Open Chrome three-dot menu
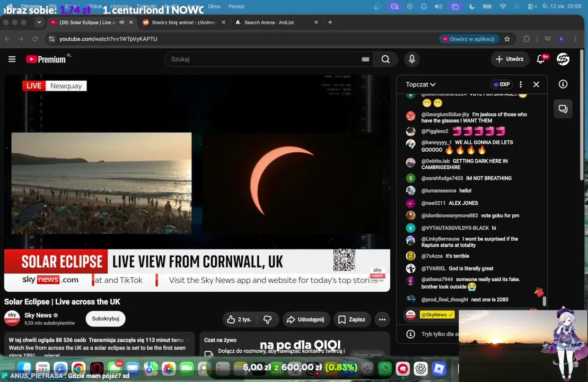This screenshot has height=382, width=588. (575, 39)
